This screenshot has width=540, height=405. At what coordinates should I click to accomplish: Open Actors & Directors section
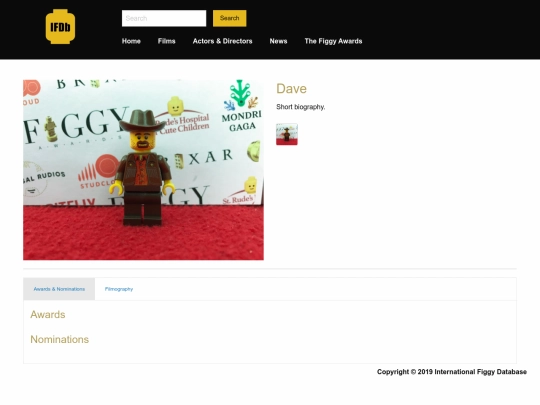(x=222, y=41)
